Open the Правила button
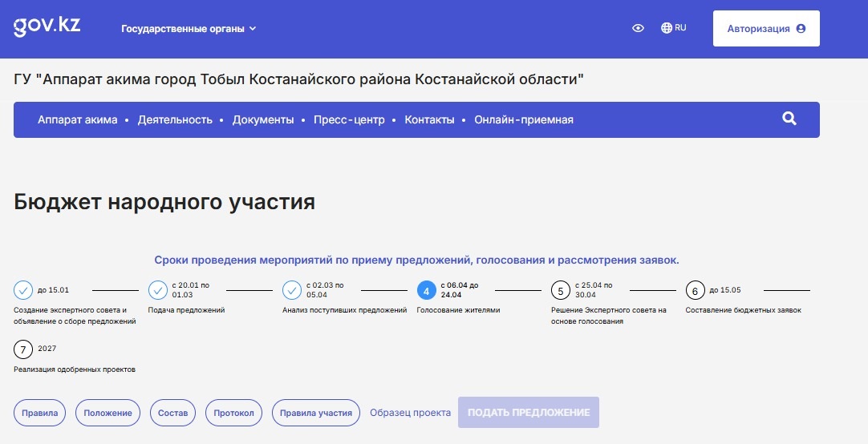868x444 pixels. [40, 413]
